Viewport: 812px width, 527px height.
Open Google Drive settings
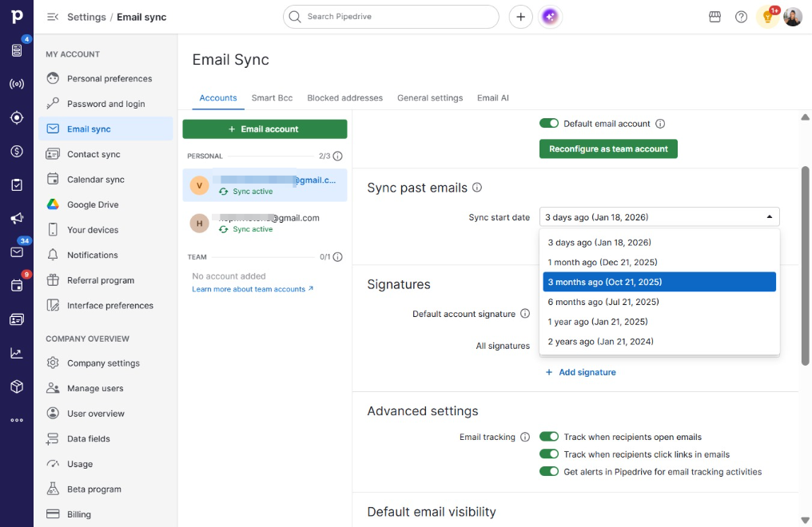pyautogui.click(x=105, y=204)
